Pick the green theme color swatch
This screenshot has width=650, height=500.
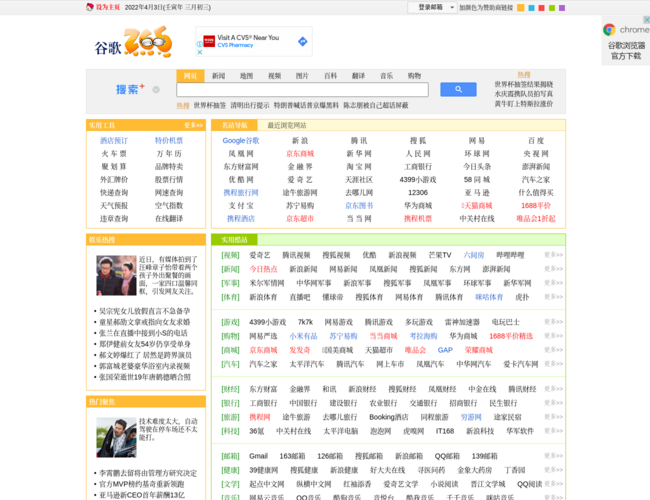(552, 7)
